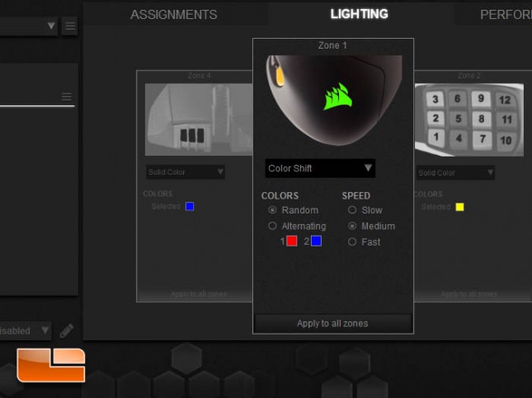The image size is (532, 398).
Task: Select the Zone 2 side keypad thumbnail
Action: click(469, 120)
